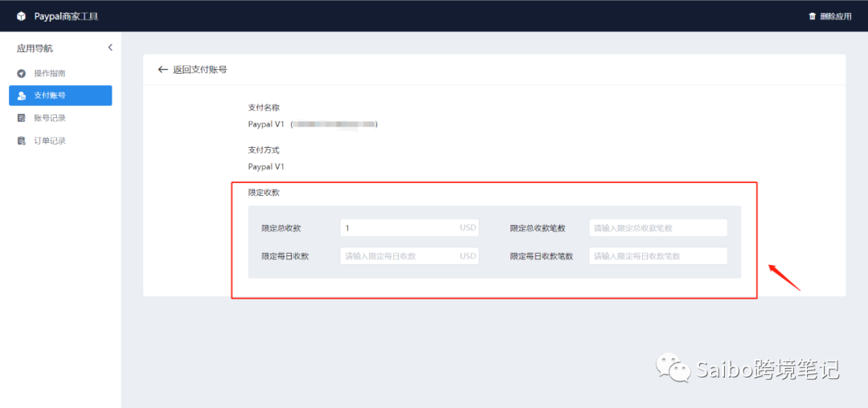
Task: Click the back arrow icon beside 返回支付账号
Action: click(162, 70)
